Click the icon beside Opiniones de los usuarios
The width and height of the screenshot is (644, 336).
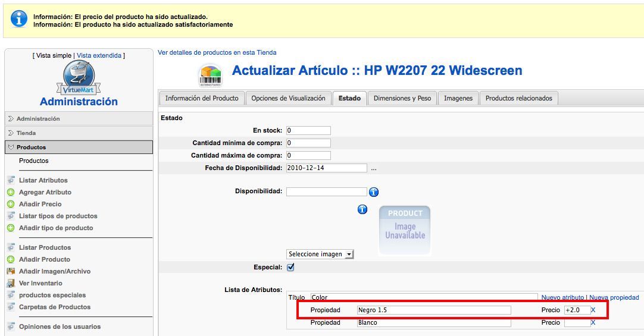(11, 326)
